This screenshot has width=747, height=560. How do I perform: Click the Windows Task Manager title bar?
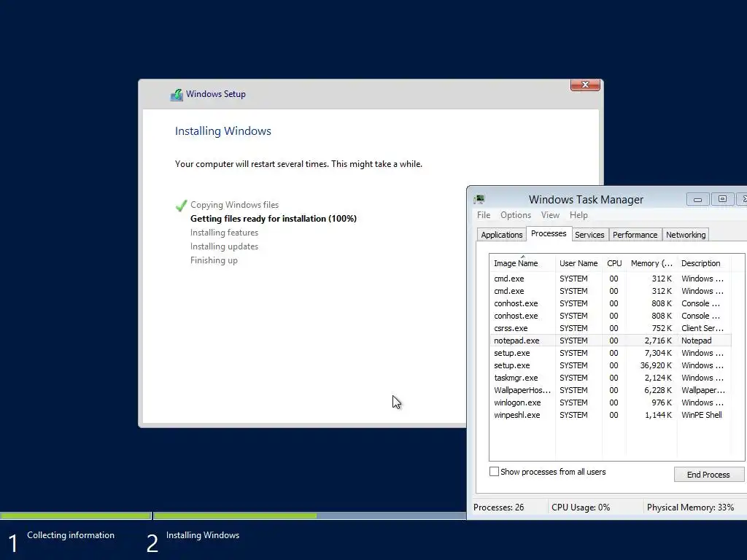(x=586, y=200)
